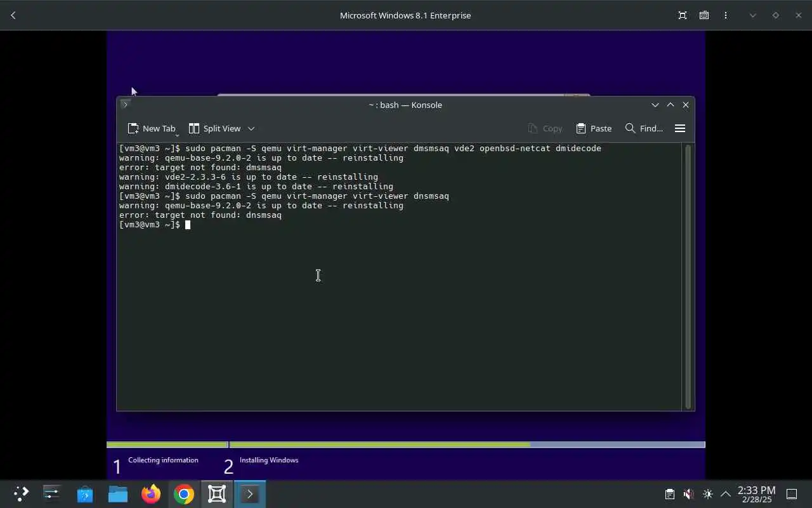Open a New Tab in Konsole
Image resolution: width=812 pixels, height=508 pixels.
pyautogui.click(x=151, y=128)
